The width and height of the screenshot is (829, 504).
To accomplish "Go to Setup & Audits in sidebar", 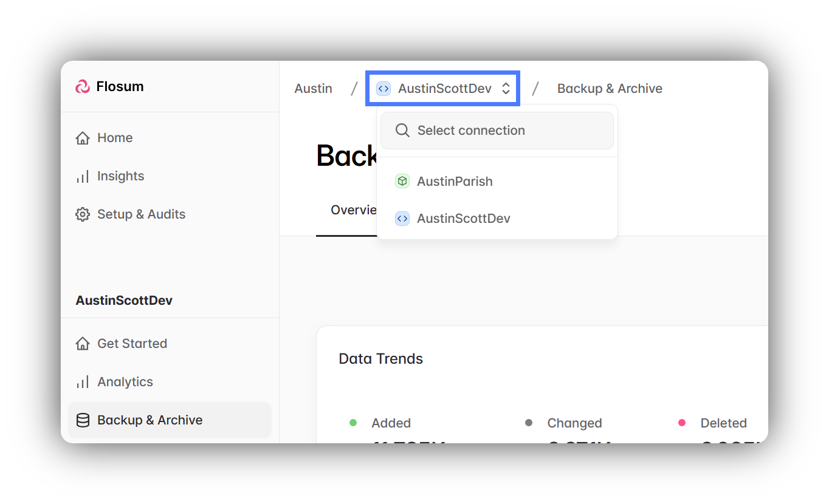I will tap(141, 214).
